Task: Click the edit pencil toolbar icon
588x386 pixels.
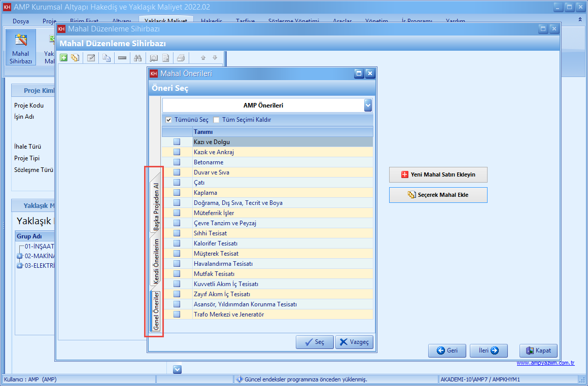Action: pos(91,58)
